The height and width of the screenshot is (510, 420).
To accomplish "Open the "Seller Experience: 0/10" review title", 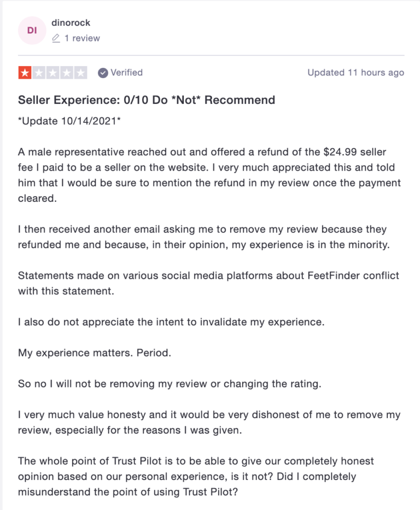I will pos(147,100).
